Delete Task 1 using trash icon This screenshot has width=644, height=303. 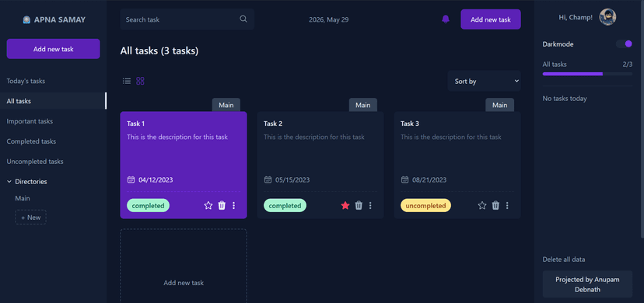click(x=222, y=205)
